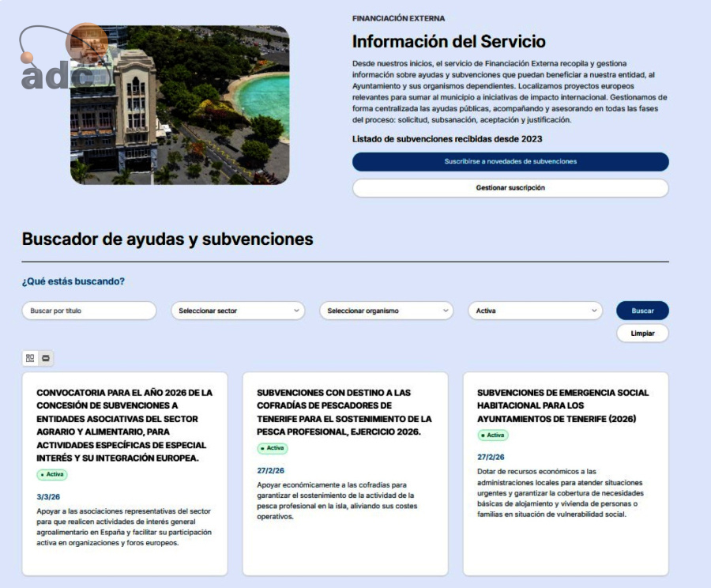Click the Activa badge on the fishing subsidy card

pyautogui.click(x=272, y=449)
